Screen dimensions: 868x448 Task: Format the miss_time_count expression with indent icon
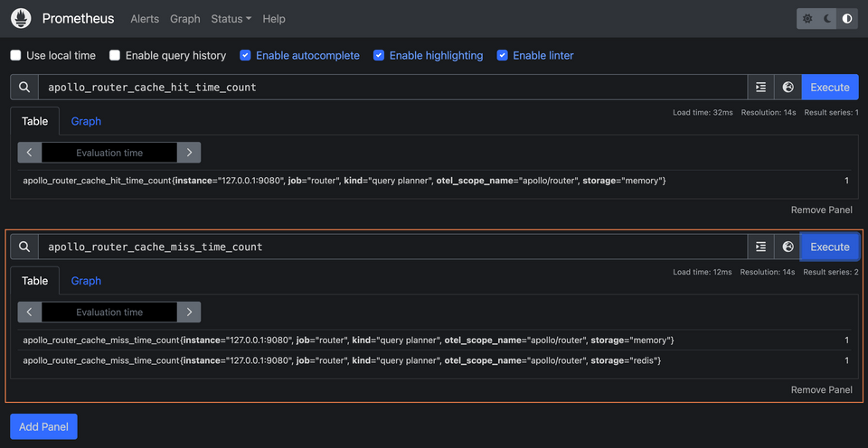[x=761, y=247]
